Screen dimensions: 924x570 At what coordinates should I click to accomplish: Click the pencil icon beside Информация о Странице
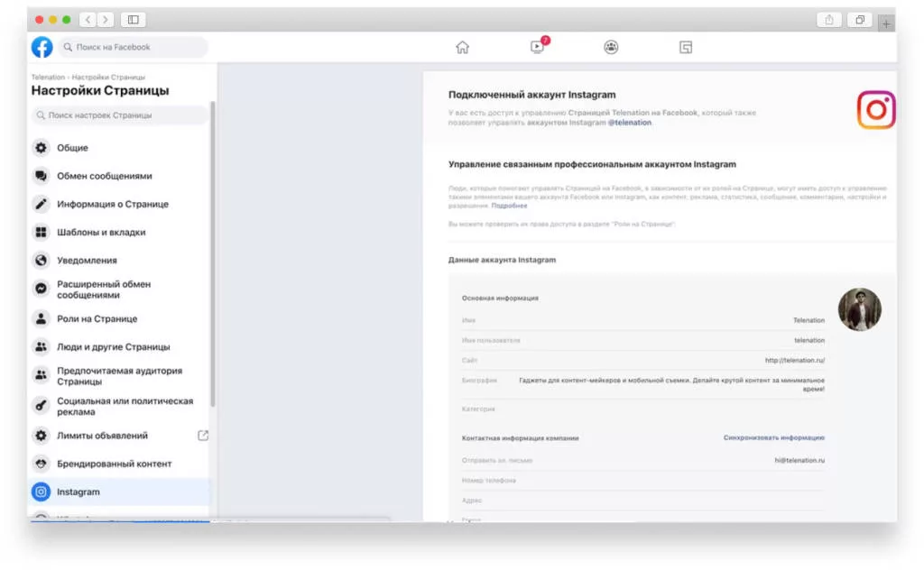41,205
